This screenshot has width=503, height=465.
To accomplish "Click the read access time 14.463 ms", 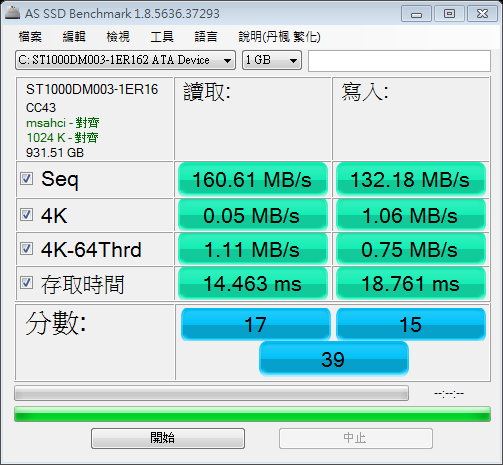I will 253,284.
